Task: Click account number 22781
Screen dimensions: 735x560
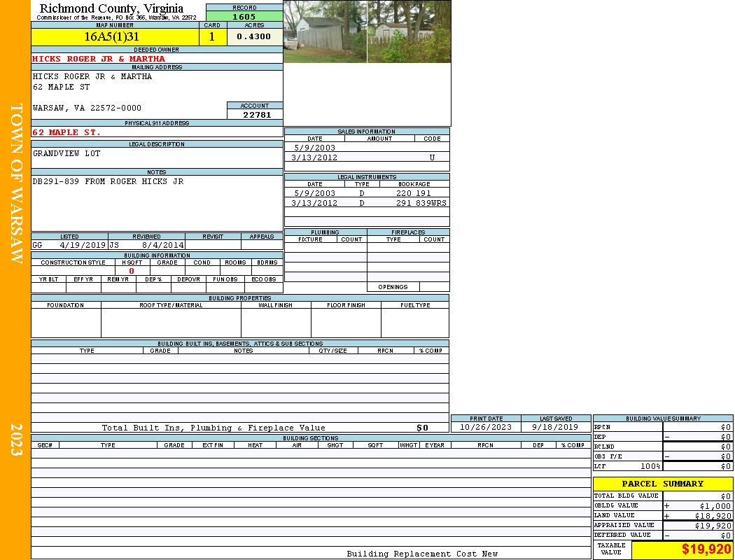Action: tap(257, 115)
